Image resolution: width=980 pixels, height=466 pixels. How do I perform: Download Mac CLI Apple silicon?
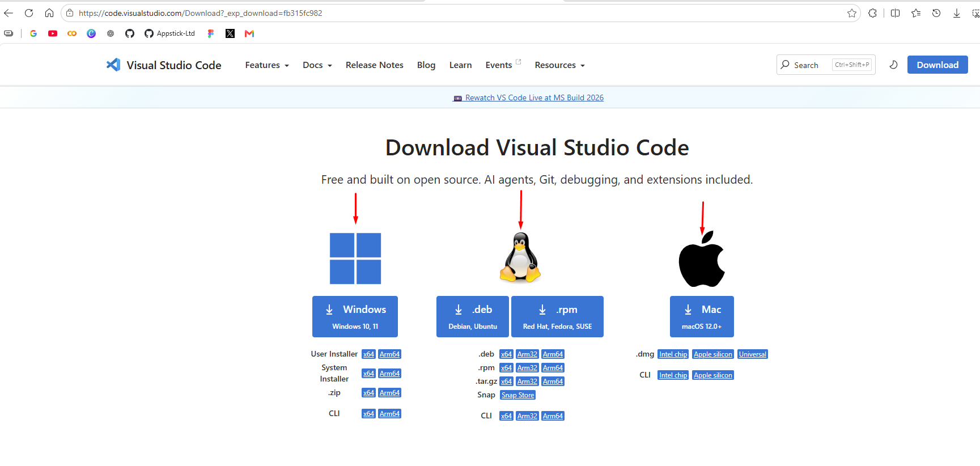[713, 375]
